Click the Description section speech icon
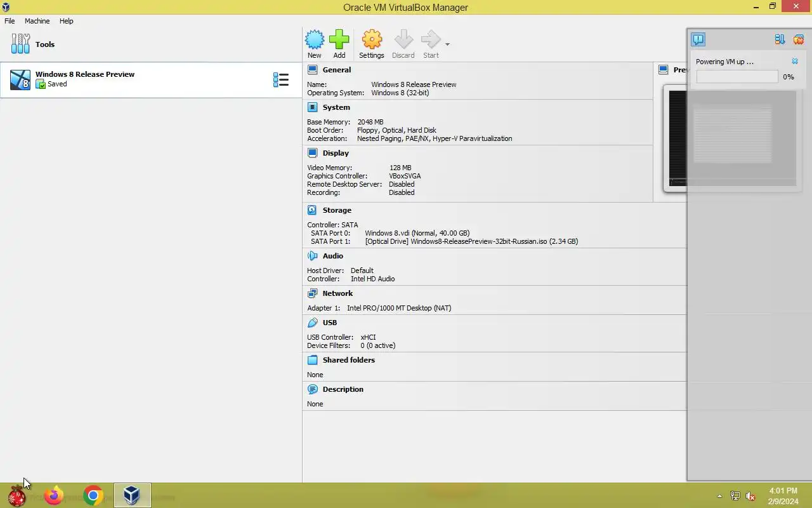This screenshot has width=812, height=508. click(312, 389)
